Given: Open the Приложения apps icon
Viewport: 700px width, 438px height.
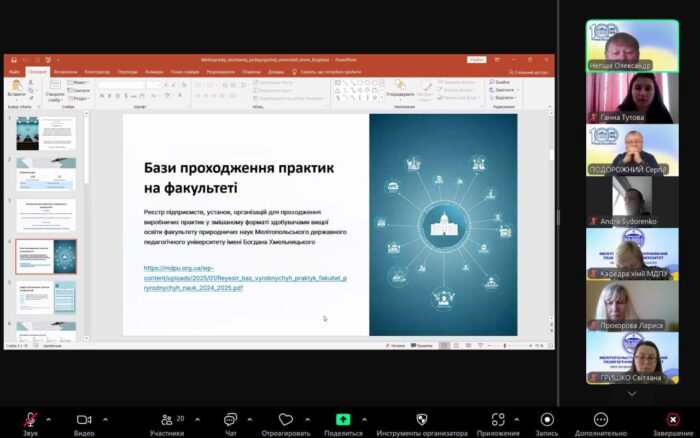Looking at the screenshot, I should point(497,420).
